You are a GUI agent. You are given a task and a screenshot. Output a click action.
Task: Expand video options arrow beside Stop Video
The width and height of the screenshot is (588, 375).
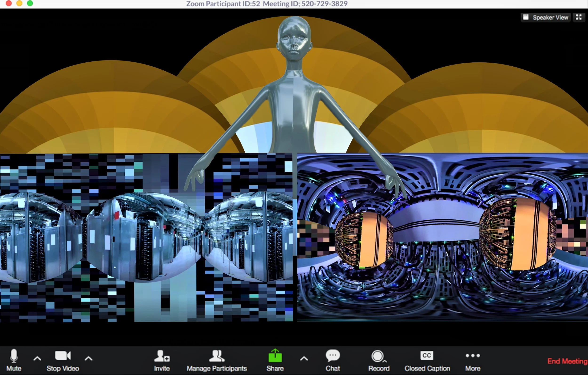88,359
